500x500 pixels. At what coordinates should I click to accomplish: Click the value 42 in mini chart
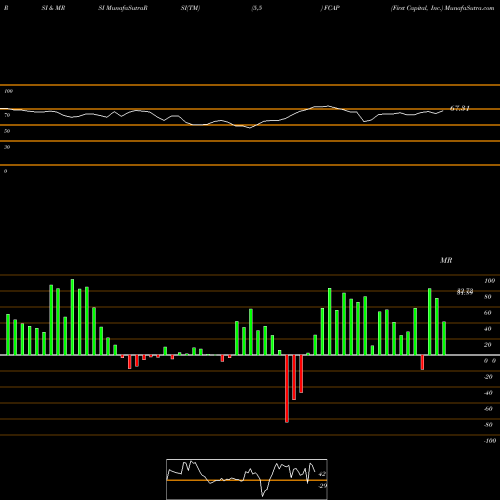pyautogui.click(x=322, y=474)
